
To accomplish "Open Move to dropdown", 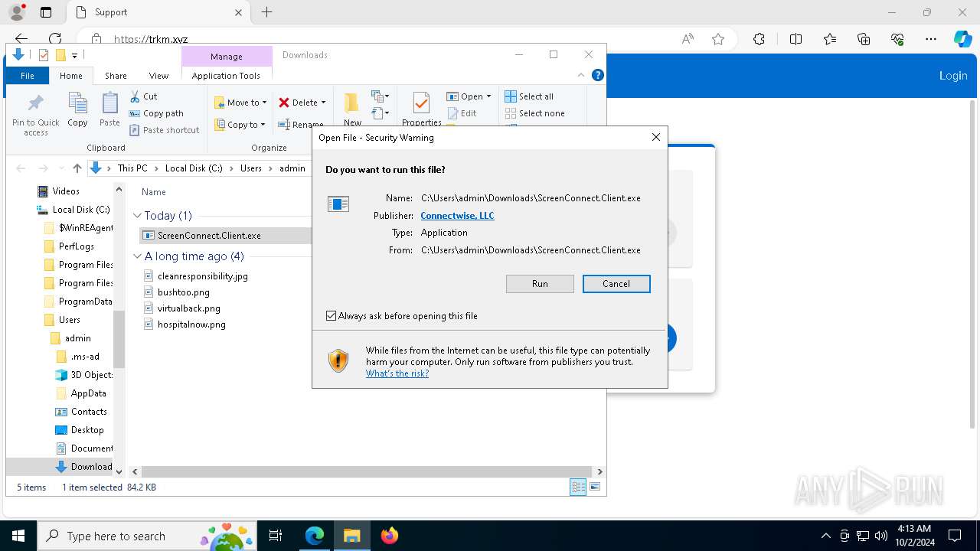I will (x=240, y=103).
